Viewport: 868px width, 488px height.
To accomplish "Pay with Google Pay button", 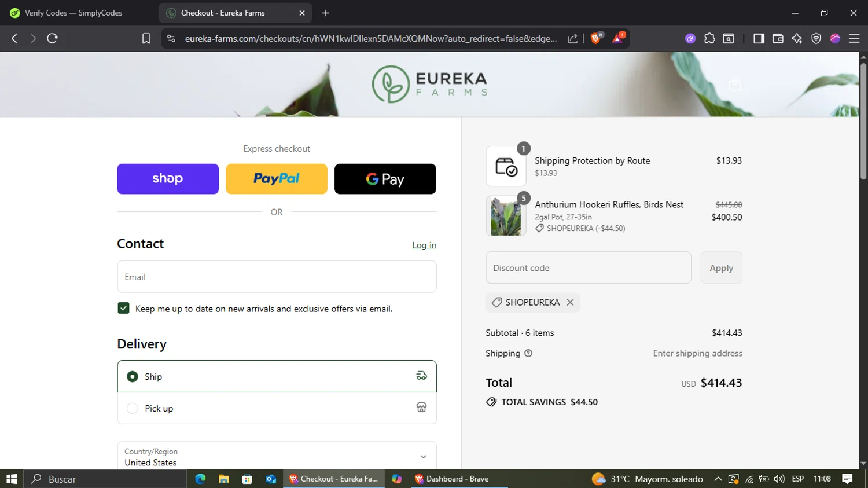I will click(x=385, y=179).
